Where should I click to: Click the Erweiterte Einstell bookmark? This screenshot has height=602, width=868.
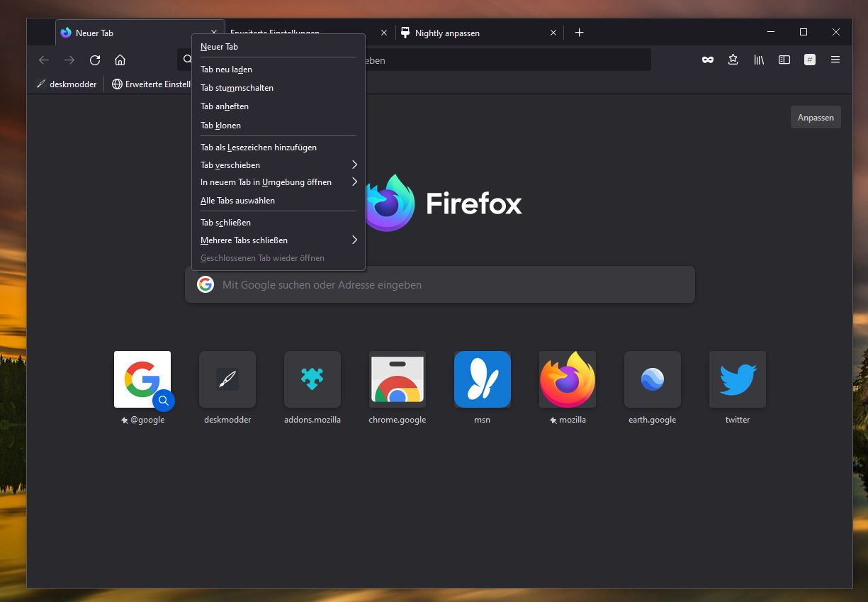(x=152, y=84)
